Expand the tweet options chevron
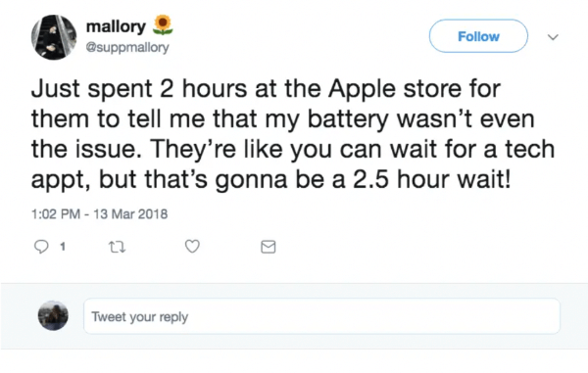The width and height of the screenshot is (588, 373). (x=553, y=37)
